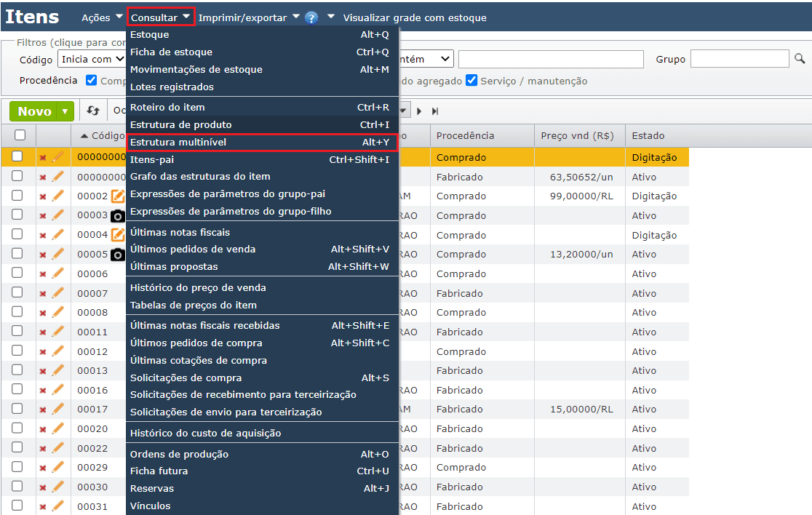
Task: Expand the Novo button dropdown arrow
Action: pos(65,111)
